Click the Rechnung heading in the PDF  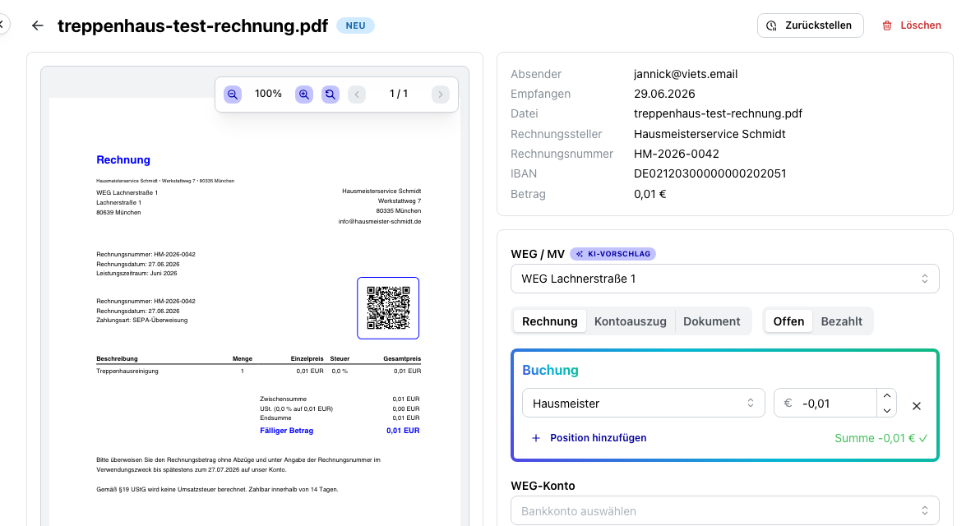(x=123, y=160)
